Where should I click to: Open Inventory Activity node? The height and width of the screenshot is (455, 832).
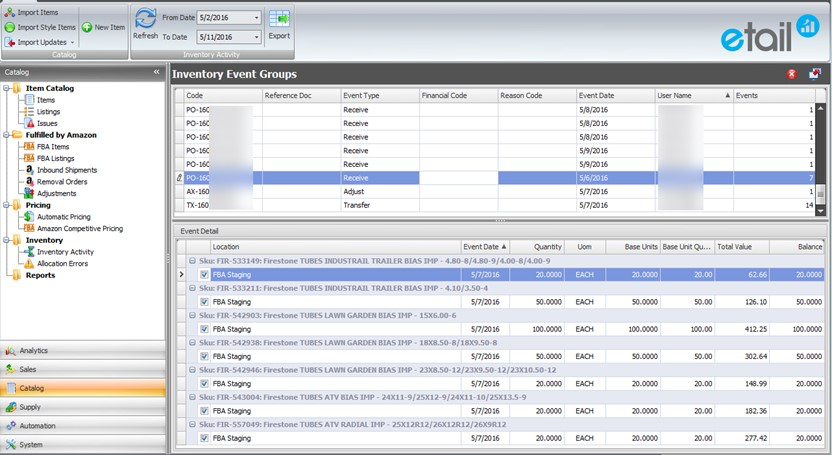65,251
